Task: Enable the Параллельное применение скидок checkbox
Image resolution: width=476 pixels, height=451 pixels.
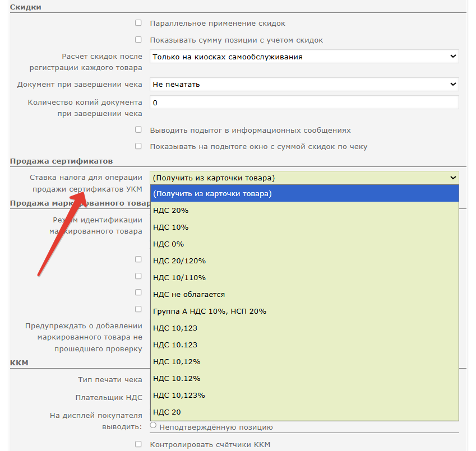Action: pos(138,24)
